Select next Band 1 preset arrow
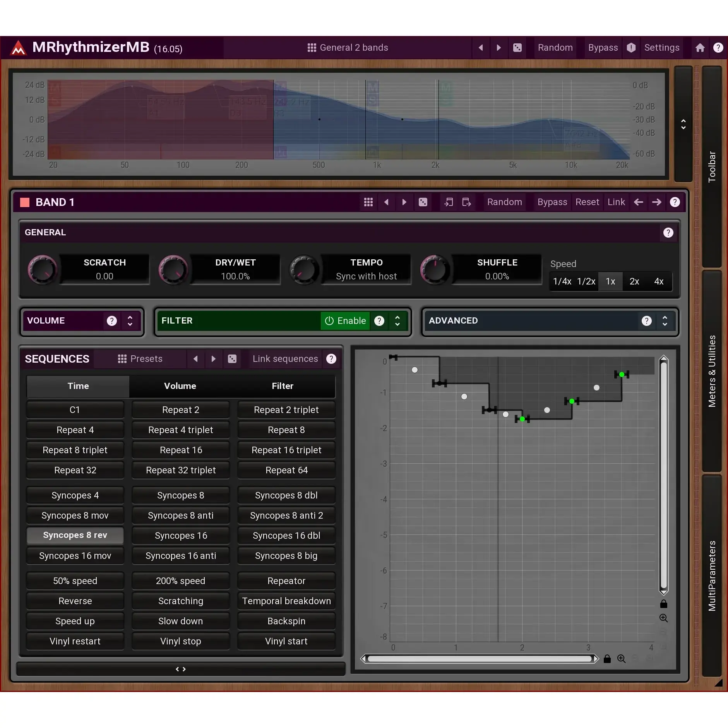Screen dimensions: 728x728 404,202
